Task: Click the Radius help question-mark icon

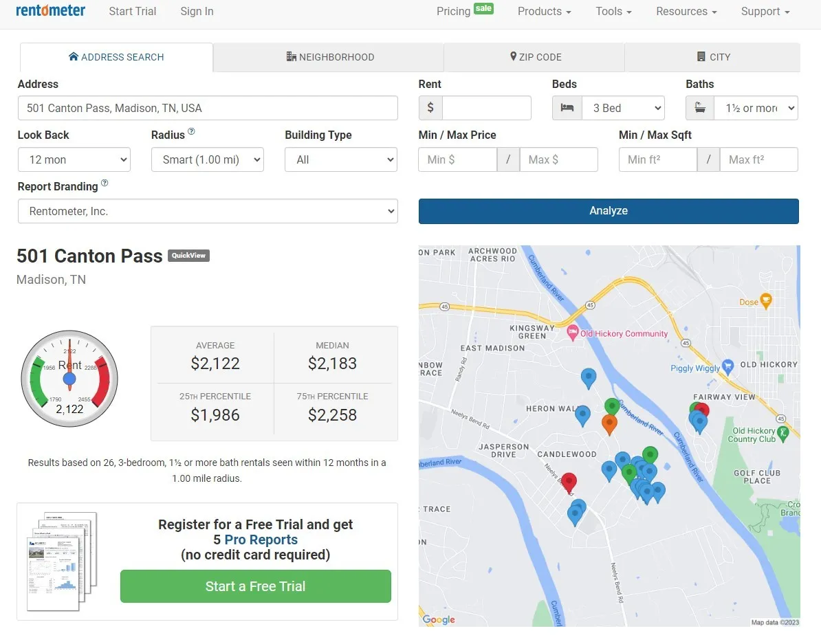Action: pos(191,131)
